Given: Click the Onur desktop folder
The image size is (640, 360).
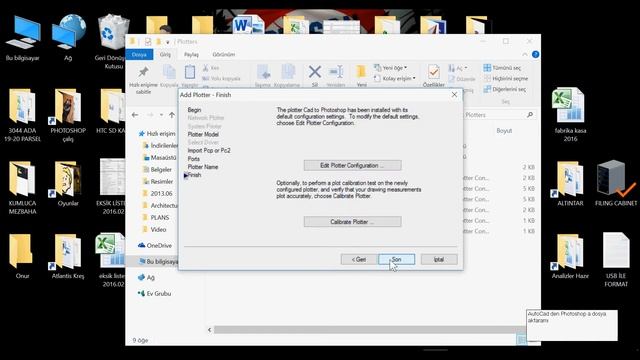Looking at the screenshot, I should click(22, 257).
